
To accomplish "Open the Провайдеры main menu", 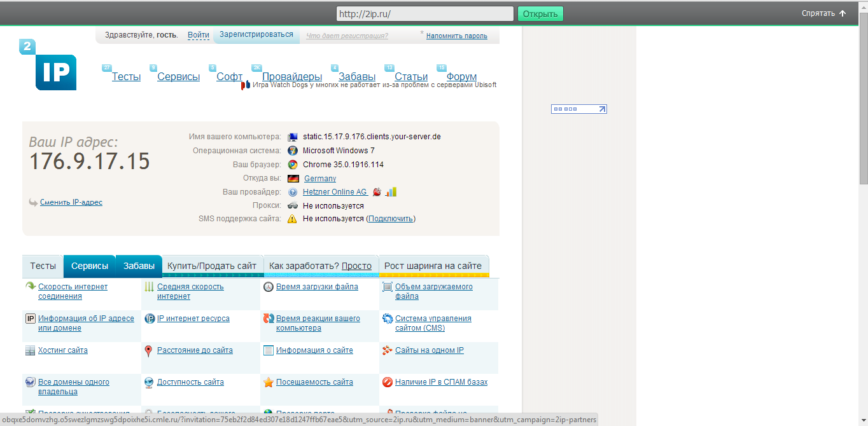I will pyautogui.click(x=292, y=77).
